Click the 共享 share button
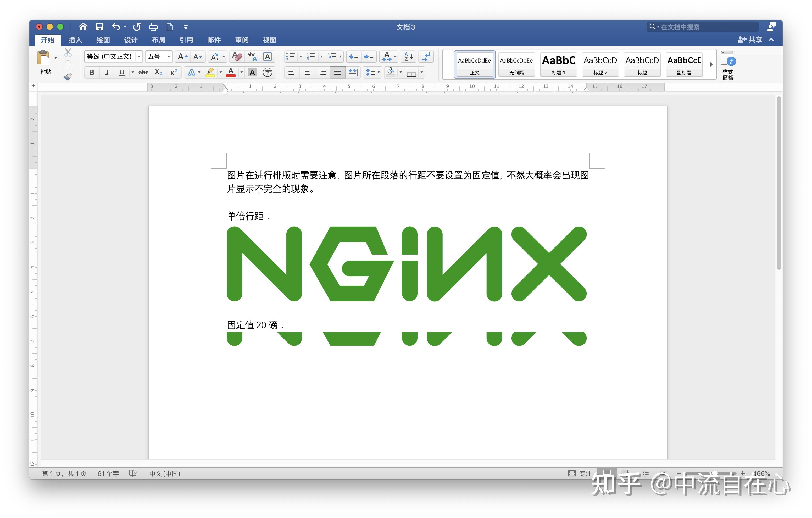 click(x=750, y=40)
